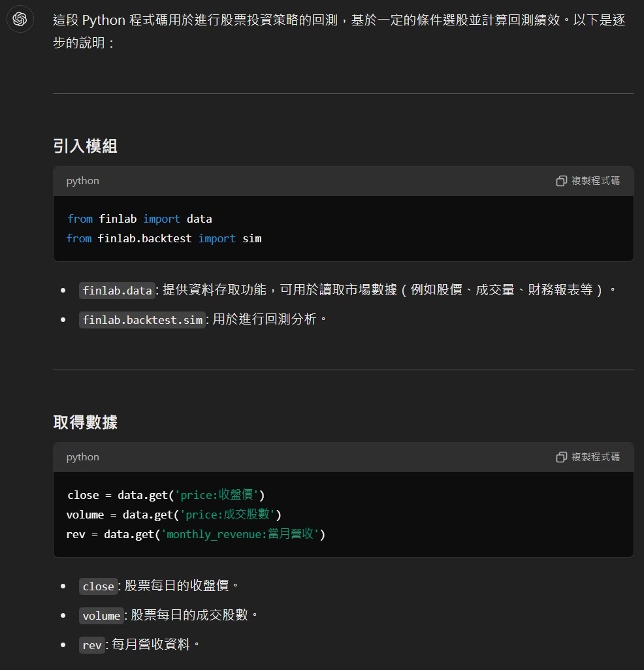Click the ChatGPT logo avatar icon
The width and height of the screenshot is (644, 670).
20,20
